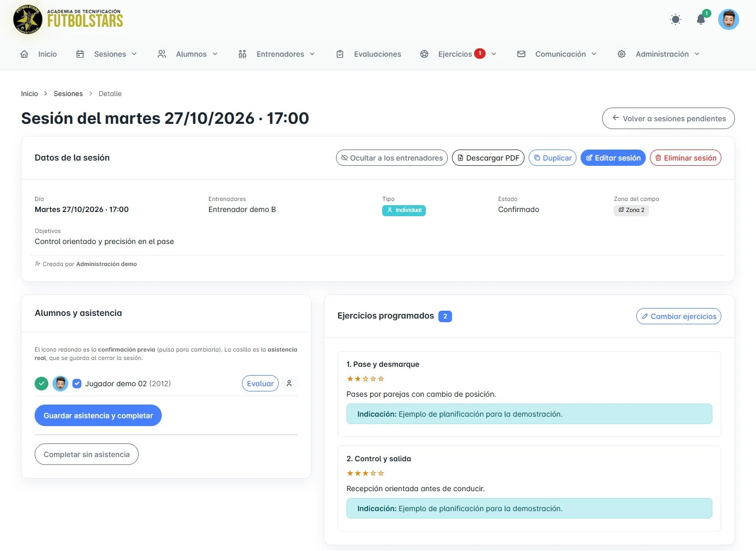Image resolution: width=756 pixels, height=551 pixels.
Task: Expand the Entrenadores dropdown chevron
Action: (x=312, y=54)
